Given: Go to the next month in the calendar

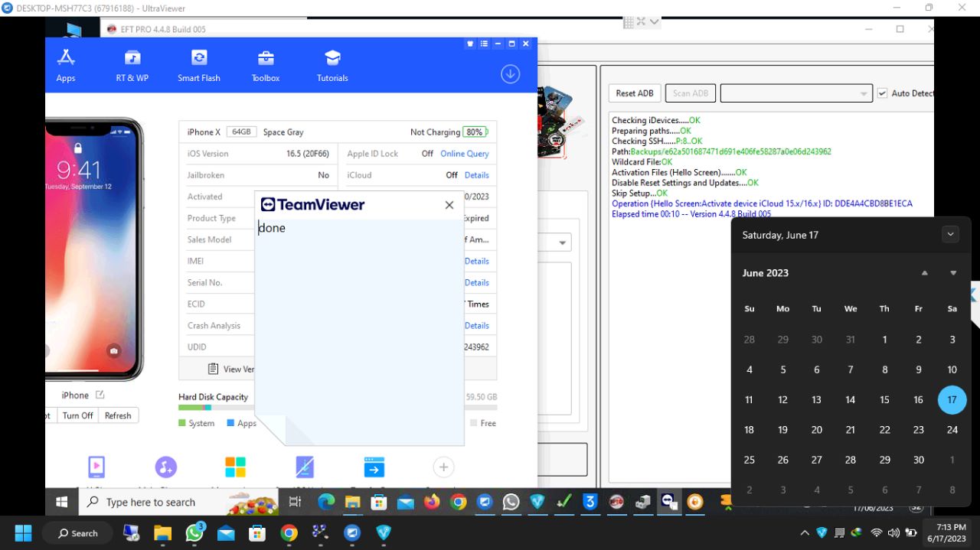Looking at the screenshot, I should point(953,273).
